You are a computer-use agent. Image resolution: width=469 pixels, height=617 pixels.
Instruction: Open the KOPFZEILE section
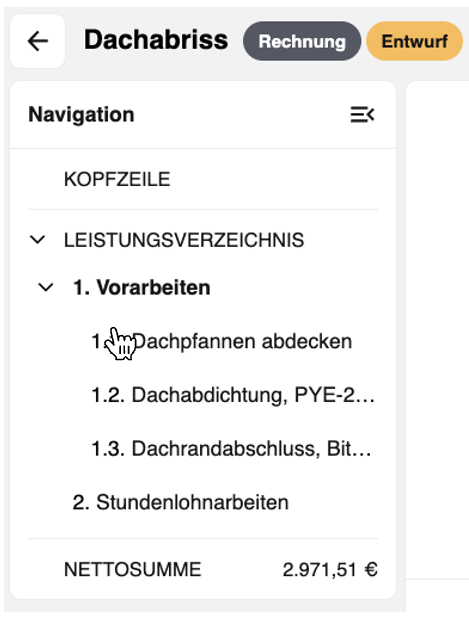pyautogui.click(x=117, y=179)
